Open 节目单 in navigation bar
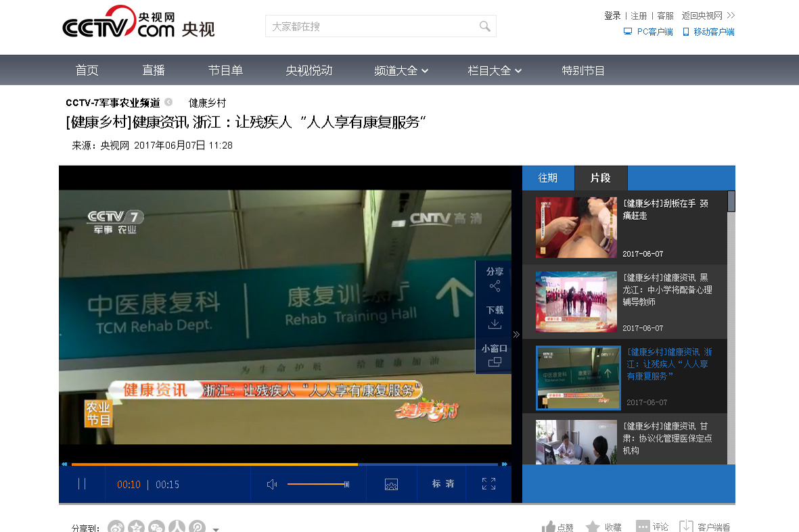The image size is (799, 532). tap(225, 70)
